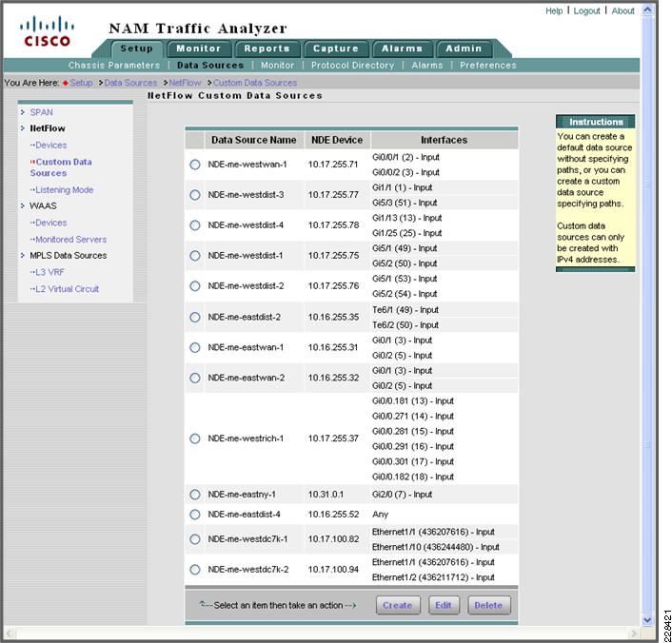The width and height of the screenshot is (672, 643).
Task: Select the NDE-me-westwan-1 radio button
Action: pos(195,165)
